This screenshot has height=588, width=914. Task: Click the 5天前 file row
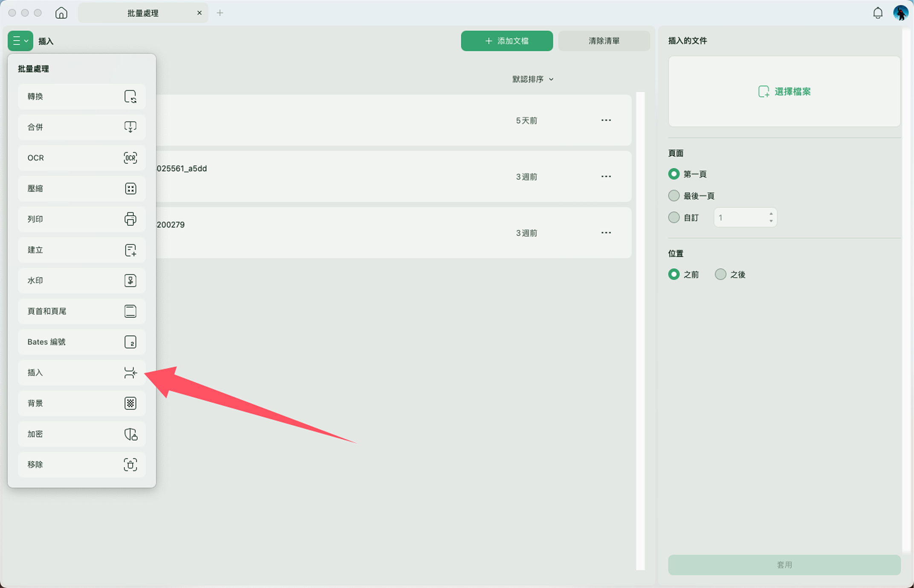pos(393,120)
